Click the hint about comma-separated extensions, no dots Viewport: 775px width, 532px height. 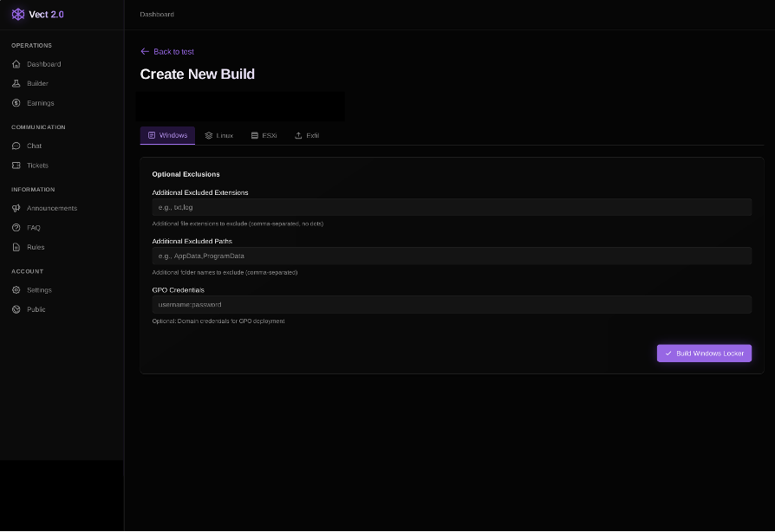click(x=238, y=224)
